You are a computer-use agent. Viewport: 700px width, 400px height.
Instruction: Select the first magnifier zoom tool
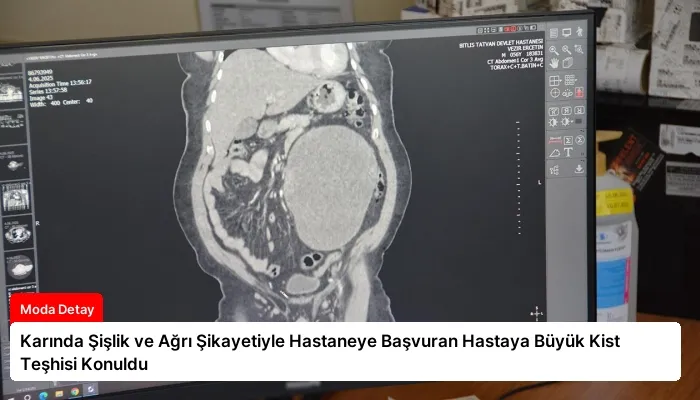click(554, 50)
